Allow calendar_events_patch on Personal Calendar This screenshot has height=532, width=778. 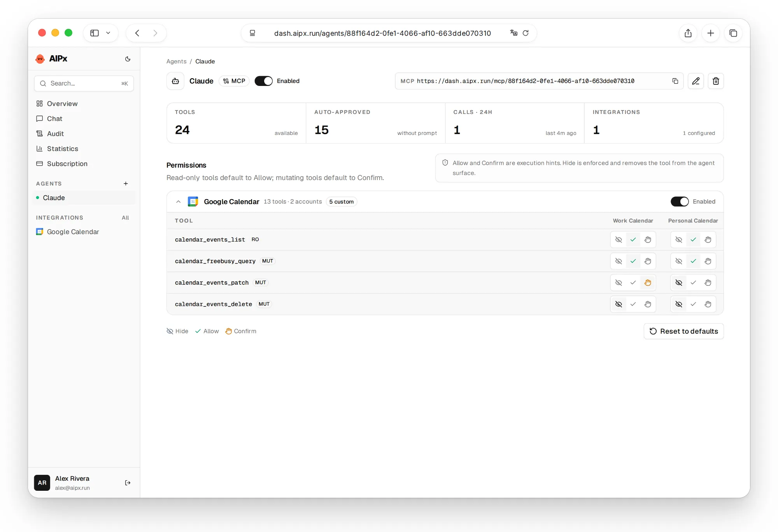point(693,283)
